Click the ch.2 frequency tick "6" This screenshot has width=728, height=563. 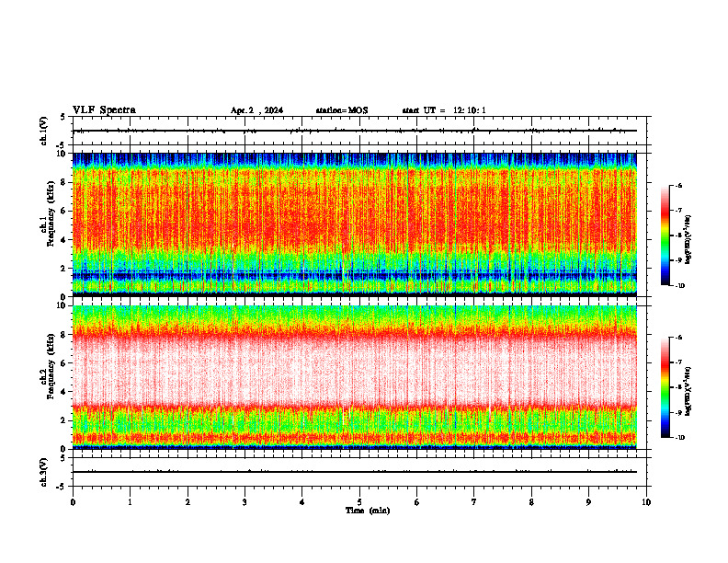click(64, 363)
